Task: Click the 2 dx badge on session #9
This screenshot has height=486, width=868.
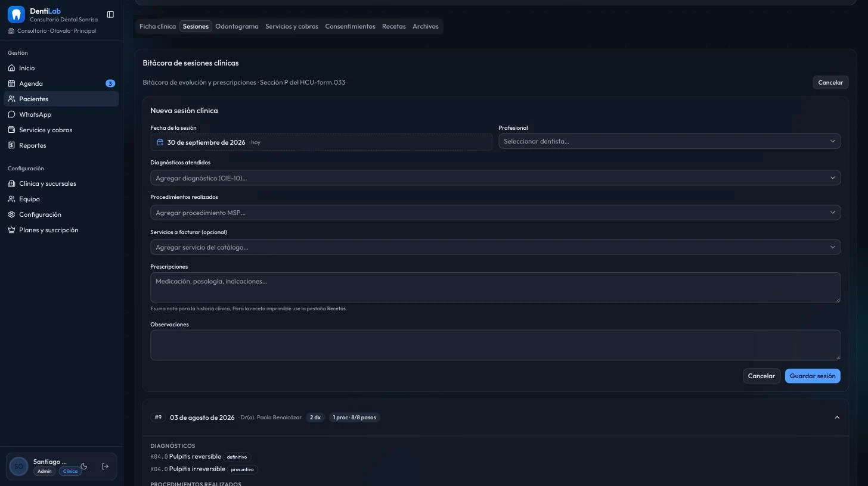Action: [x=315, y=418]
